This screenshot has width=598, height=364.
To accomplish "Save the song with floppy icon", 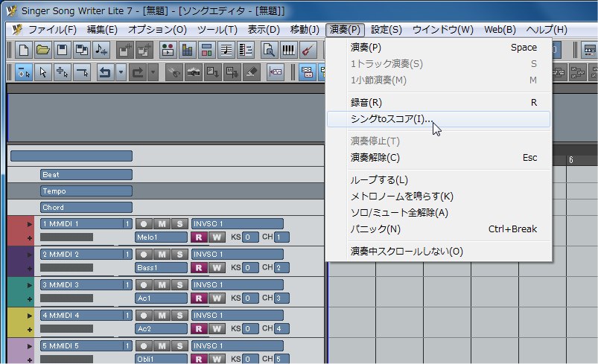I will [63, 50].
